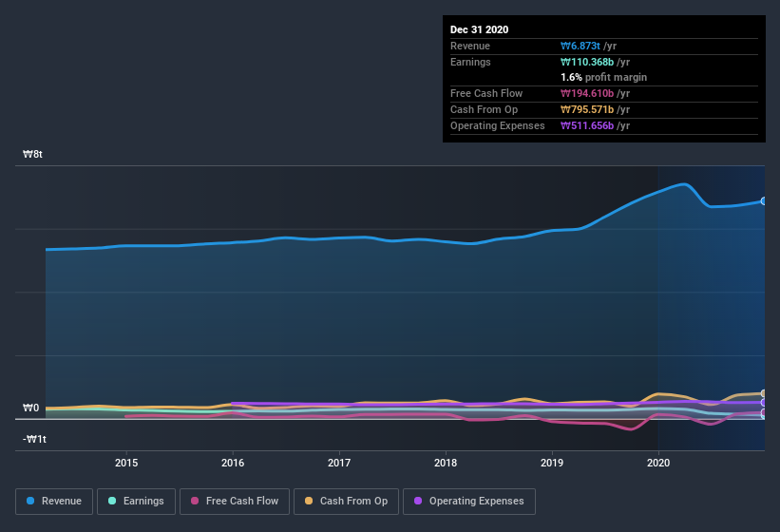Click the 2019 x-axis label
Image resolution: width=780 pixels, height=532 pixels.
click(552, 463)
